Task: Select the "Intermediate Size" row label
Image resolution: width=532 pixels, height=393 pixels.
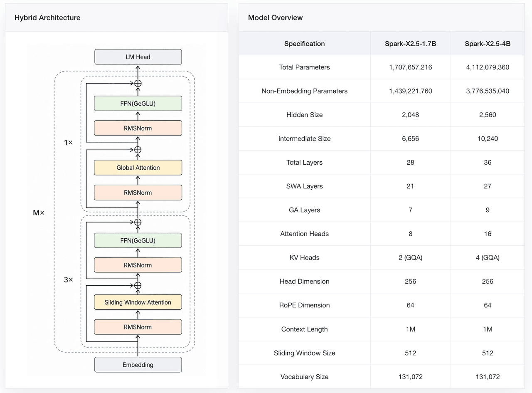Action: [305, 138]
